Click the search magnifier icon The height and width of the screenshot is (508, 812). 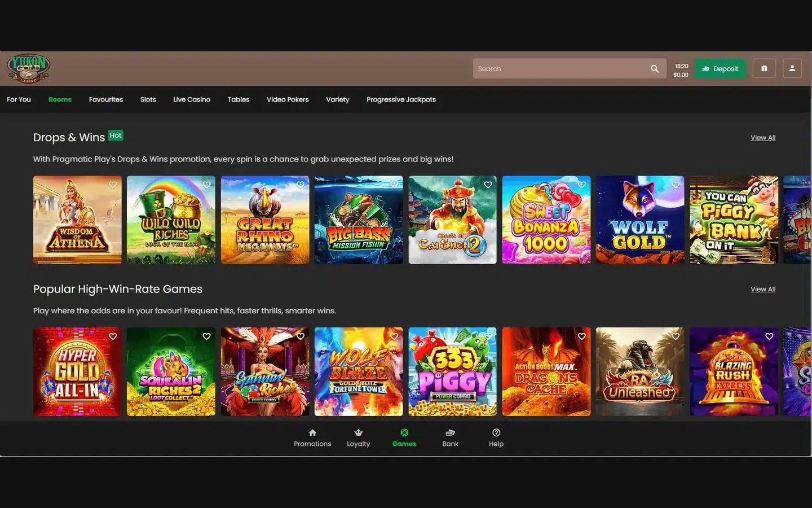pyautogui.click(x=655, y=69)
